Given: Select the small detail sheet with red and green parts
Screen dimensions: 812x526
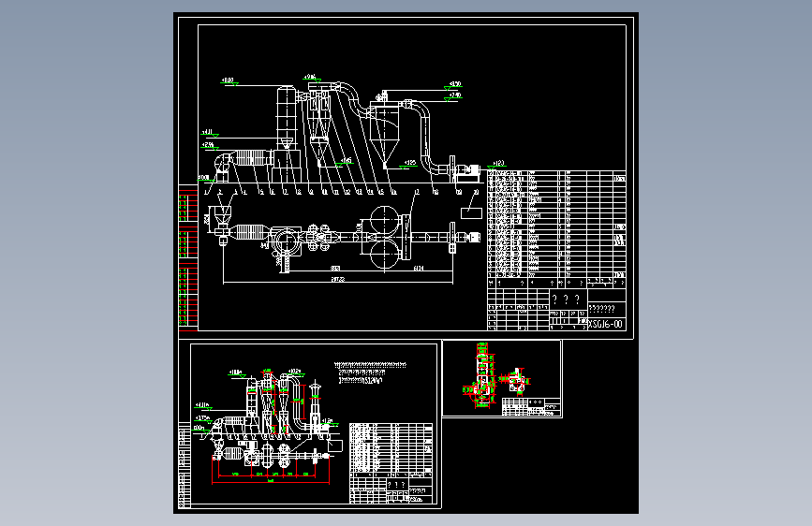Looking at the screenshot, I should pos(502,378).
